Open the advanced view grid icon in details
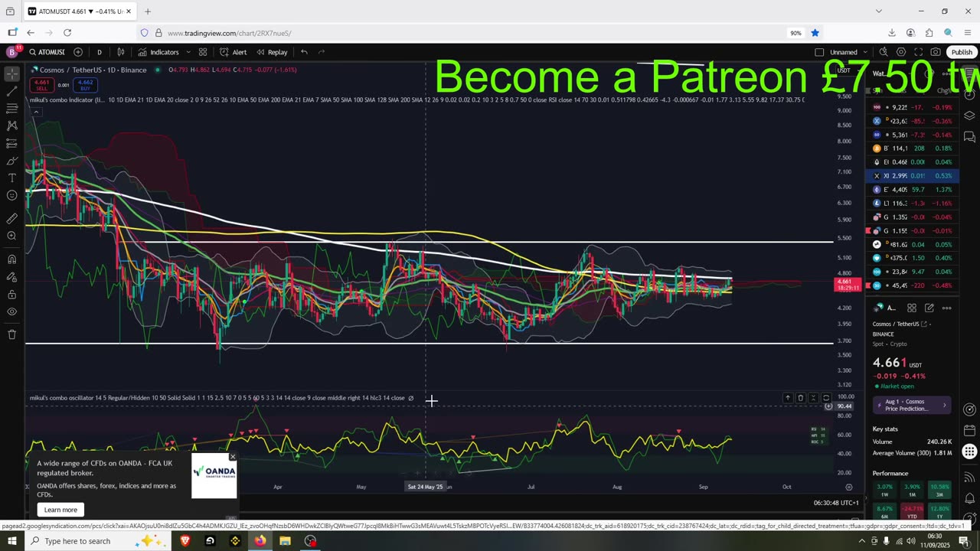The width and height of the screenshot is (980, 551). point(912,308)
